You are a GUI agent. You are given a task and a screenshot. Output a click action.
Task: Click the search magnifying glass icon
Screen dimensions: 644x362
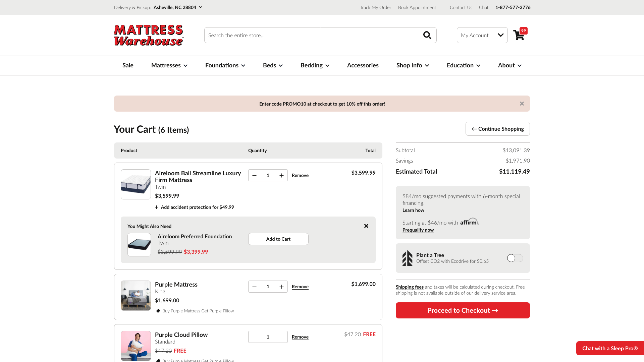(x=427, y=35)
